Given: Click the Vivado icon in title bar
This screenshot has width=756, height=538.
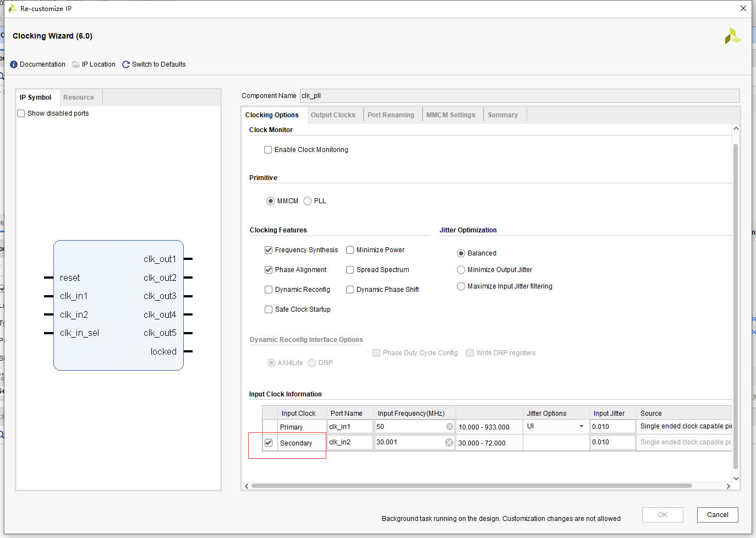Looking at the screenshot, I should (x=12, y=8).
